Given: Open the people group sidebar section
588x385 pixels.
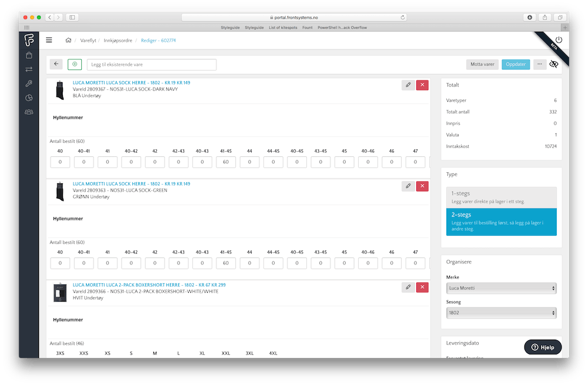Looking at the screenshot, I should coord(29,112).
